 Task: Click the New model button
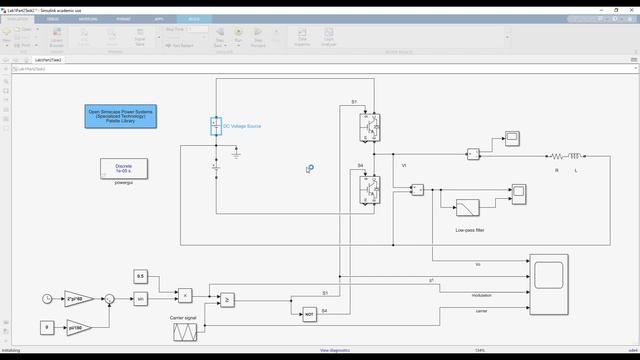point(7,33)
